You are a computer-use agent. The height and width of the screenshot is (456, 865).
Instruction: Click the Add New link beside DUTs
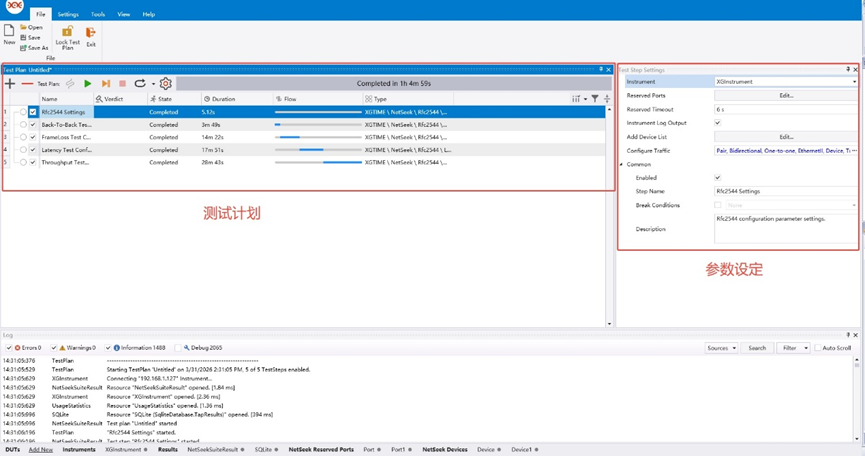(x=41, y=449)
